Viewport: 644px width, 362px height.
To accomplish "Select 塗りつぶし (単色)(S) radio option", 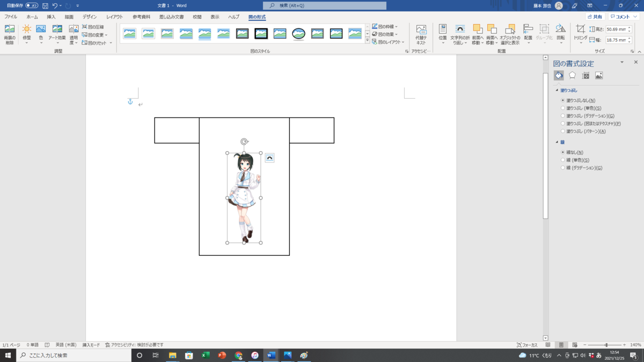I will (581, 108).
